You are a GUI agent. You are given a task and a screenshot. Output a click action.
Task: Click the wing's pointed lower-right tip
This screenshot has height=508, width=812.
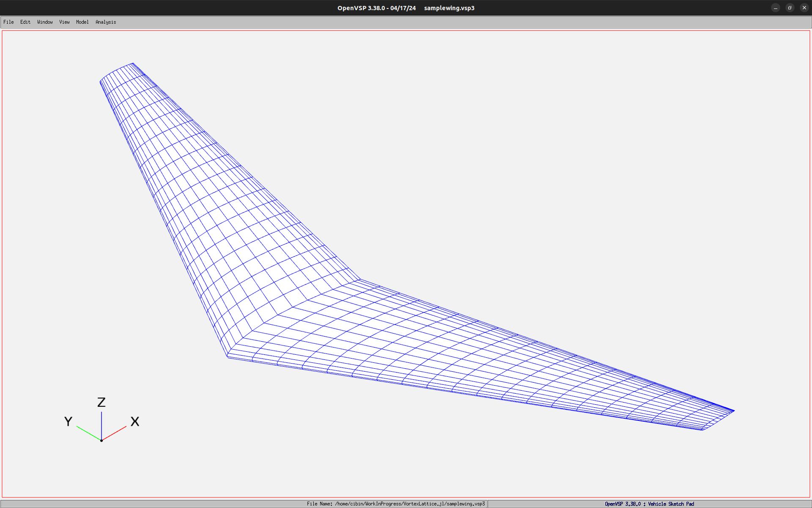click(x=733, y=411)
